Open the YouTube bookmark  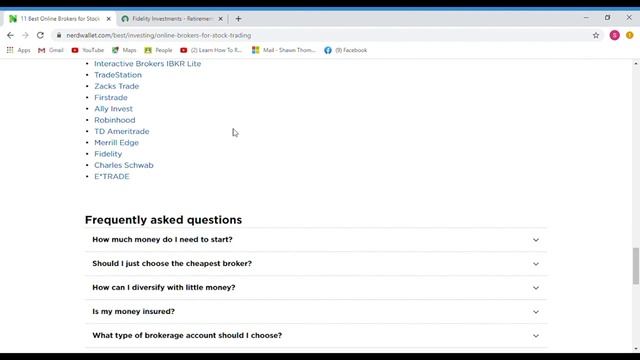tap(87, 50)
